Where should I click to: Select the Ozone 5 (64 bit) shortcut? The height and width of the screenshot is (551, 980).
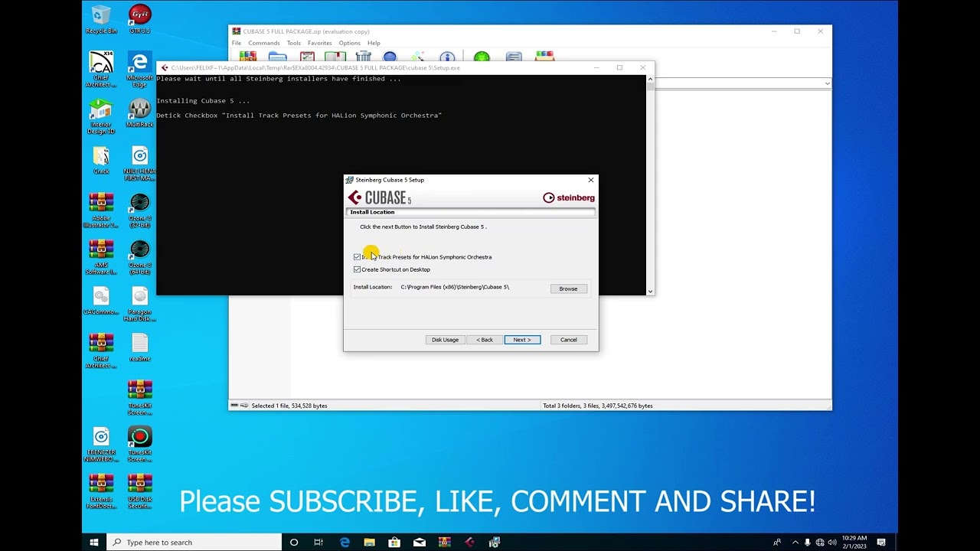click(139, 256)
